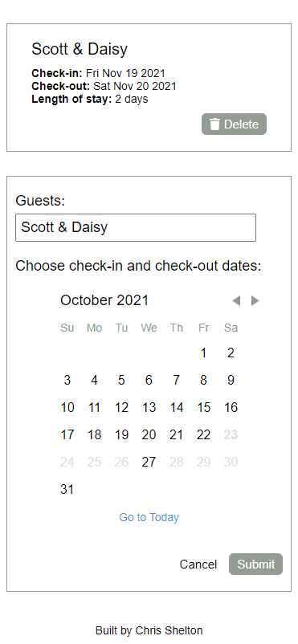This screenshot has height=644, width=298.
Task: Cancel the booking edit
Action: point(198,565)
